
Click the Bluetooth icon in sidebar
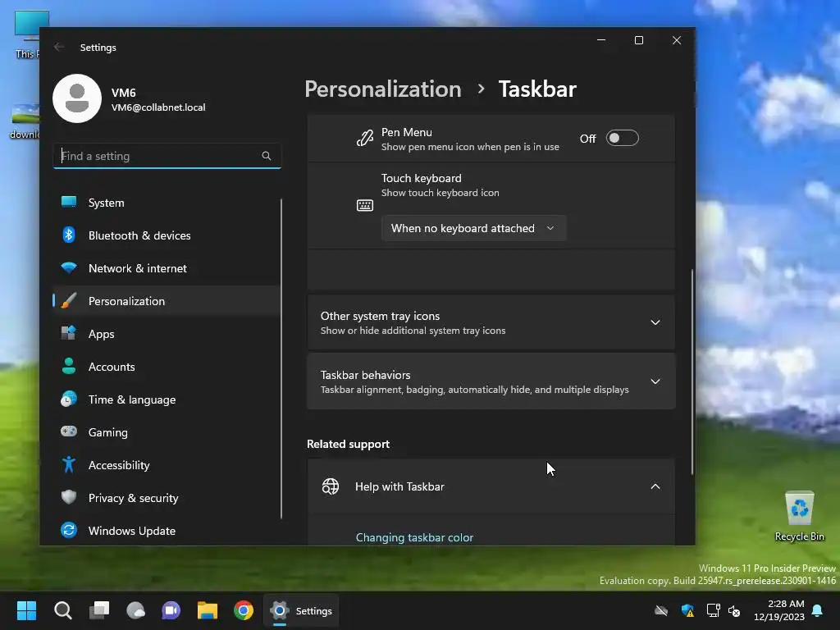tap(69, 235)
